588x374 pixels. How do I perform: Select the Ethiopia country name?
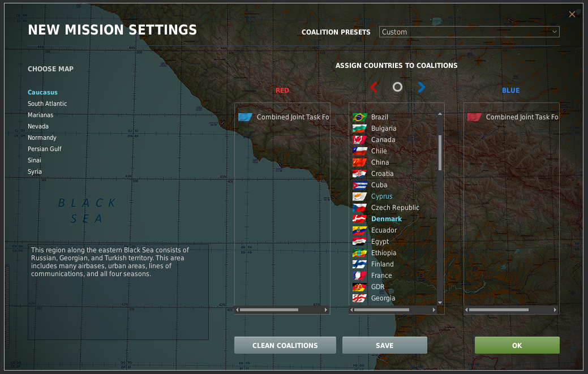[384, 253]
